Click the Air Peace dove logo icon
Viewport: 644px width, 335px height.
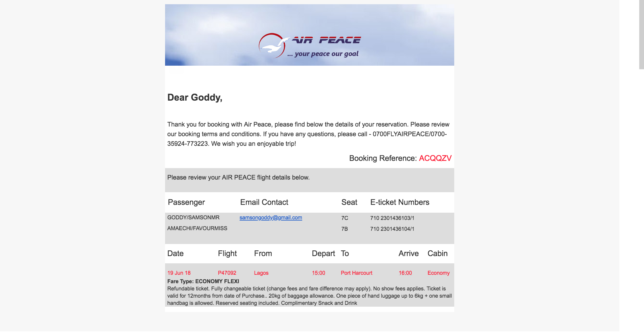272,46
